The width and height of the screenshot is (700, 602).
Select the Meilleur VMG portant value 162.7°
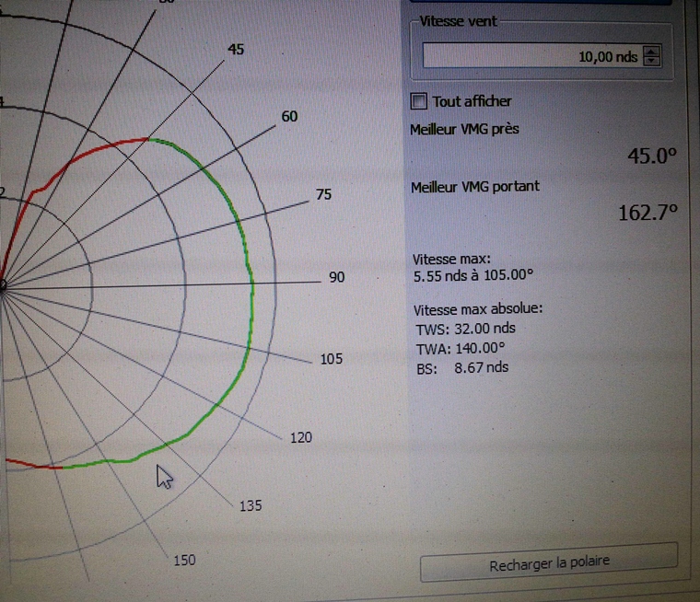pos(647,213)
